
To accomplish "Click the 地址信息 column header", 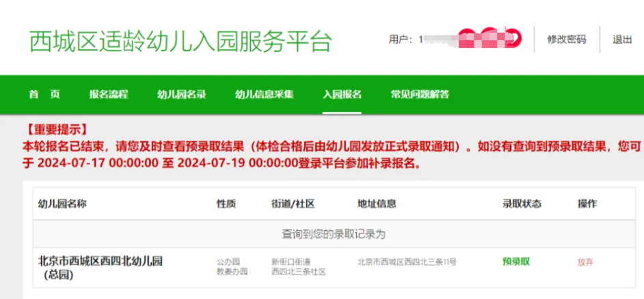I will [x=377, y=203].
